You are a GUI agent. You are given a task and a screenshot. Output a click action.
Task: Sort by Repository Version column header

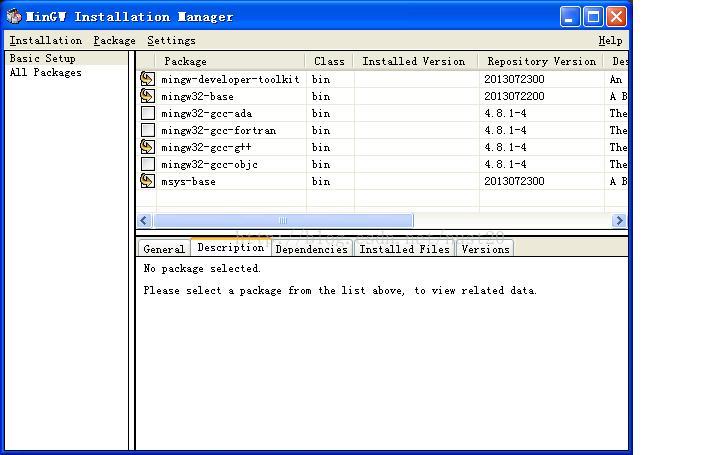[541, 61]
